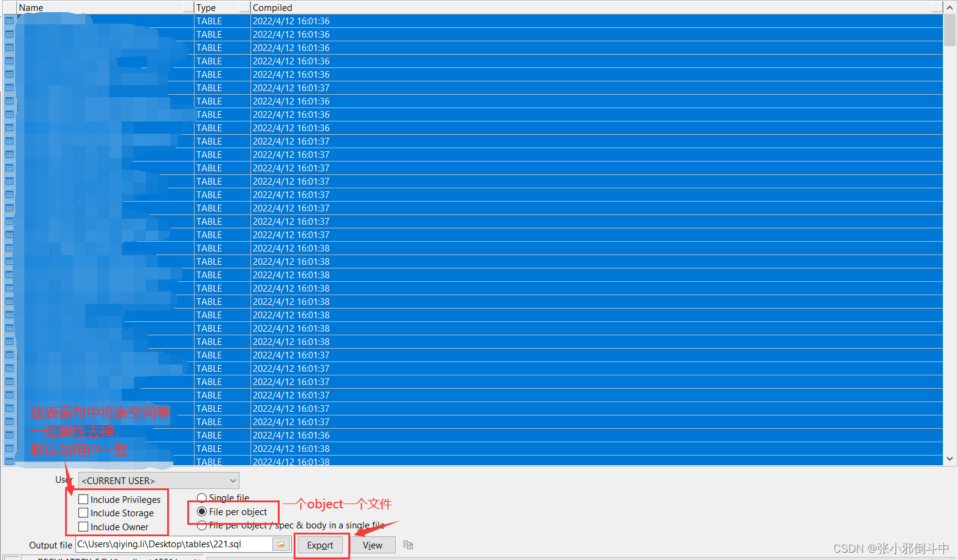The height and width of the screenshot is (560, 958).
Task: Click the Export button
Action: (320, 545)
